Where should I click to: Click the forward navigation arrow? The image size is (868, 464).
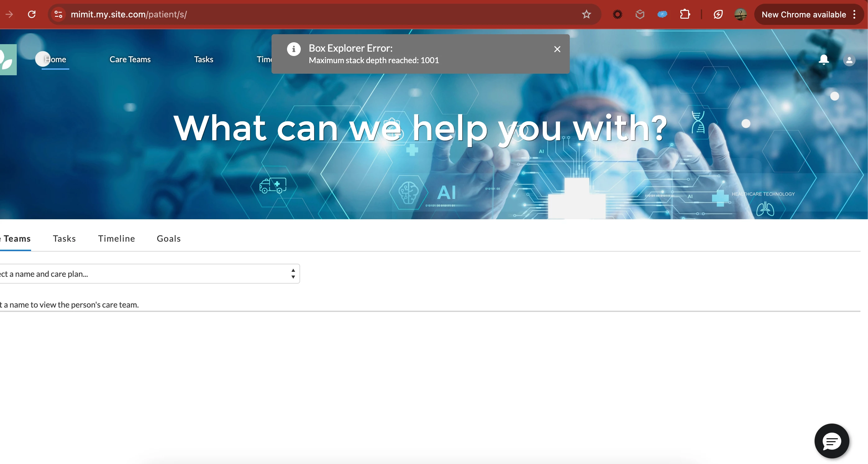[x=9, y=15]
